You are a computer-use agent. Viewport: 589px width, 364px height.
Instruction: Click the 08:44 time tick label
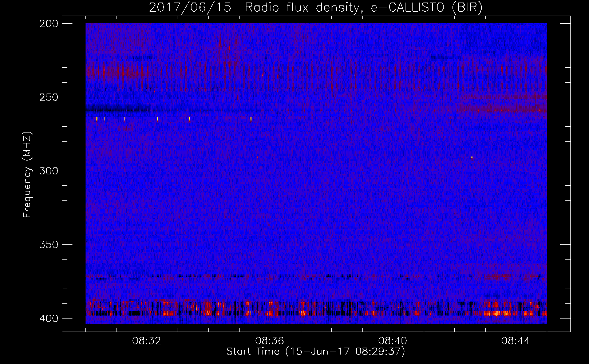516,341
